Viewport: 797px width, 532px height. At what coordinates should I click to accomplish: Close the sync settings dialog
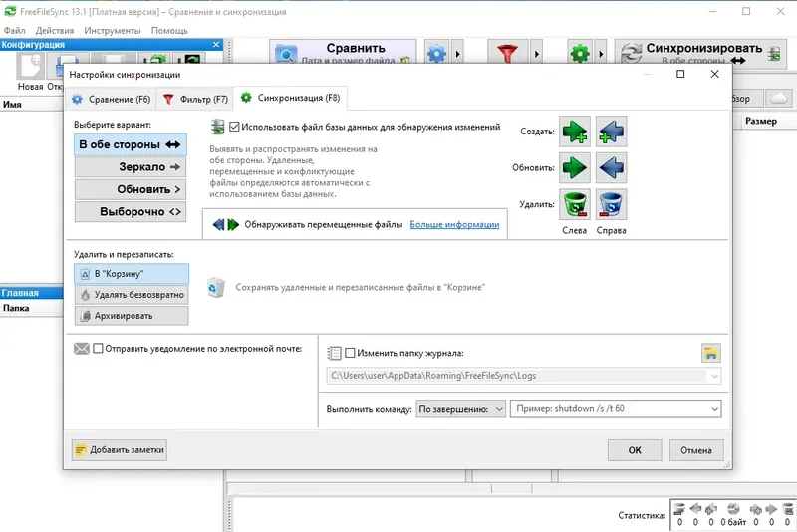[714, 74]
